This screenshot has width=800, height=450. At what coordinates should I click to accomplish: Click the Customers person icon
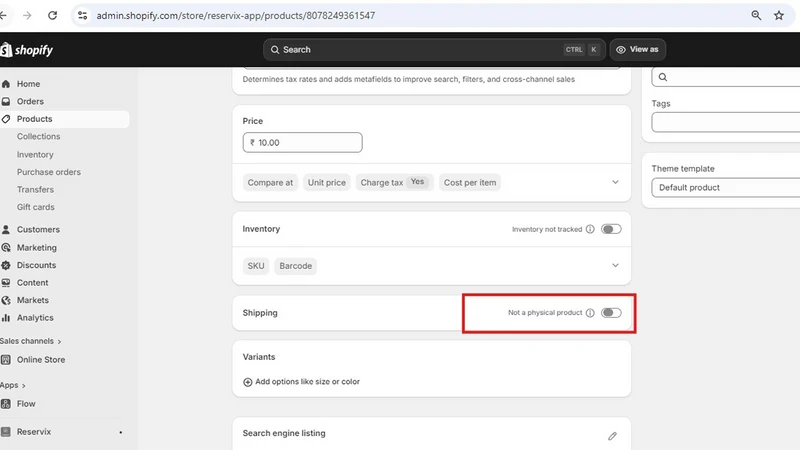point(6,230)
